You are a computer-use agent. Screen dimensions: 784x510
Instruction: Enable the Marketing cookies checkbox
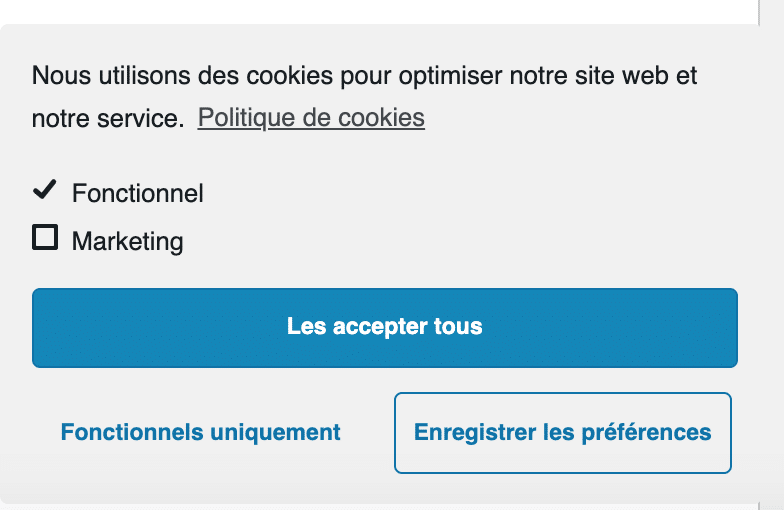pos(45,238)
